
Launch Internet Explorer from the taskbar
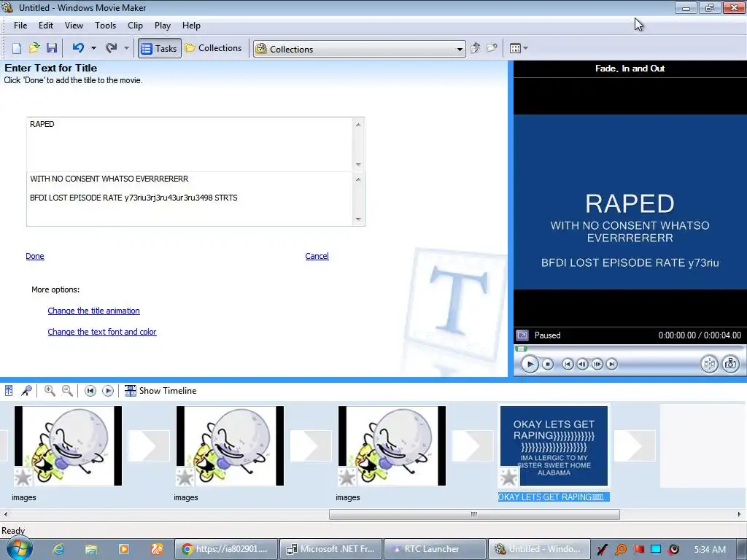coord(58,549)
